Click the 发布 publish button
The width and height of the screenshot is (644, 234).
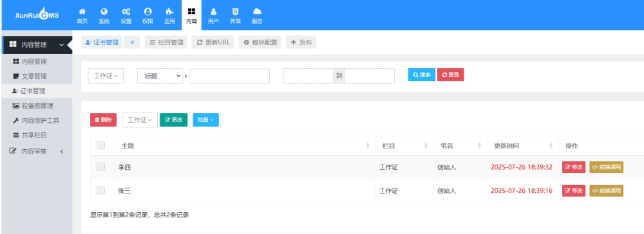point(301,42)
